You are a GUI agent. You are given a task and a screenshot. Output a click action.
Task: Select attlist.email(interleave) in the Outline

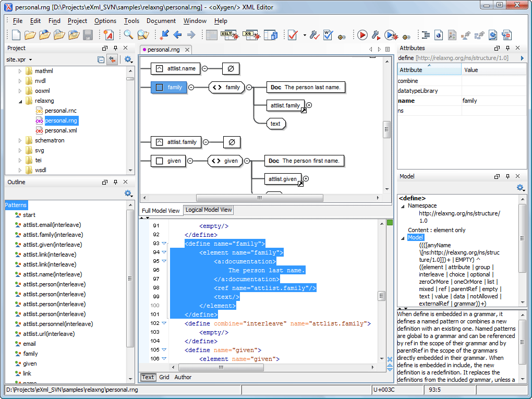click(52, 225)
